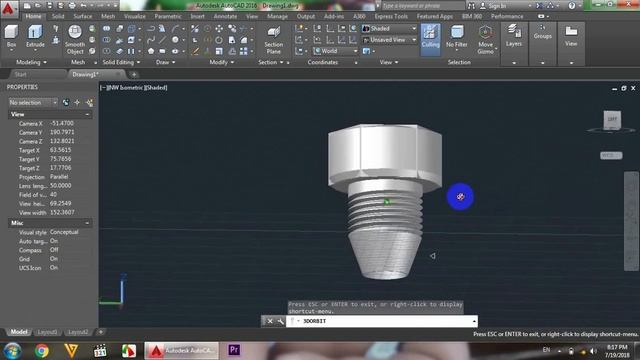Open the No selection dropdown in Properties

33,102
